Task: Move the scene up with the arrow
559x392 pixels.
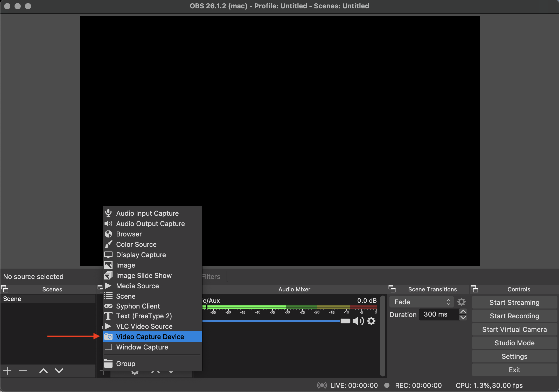Action: [x=43, y=371]
